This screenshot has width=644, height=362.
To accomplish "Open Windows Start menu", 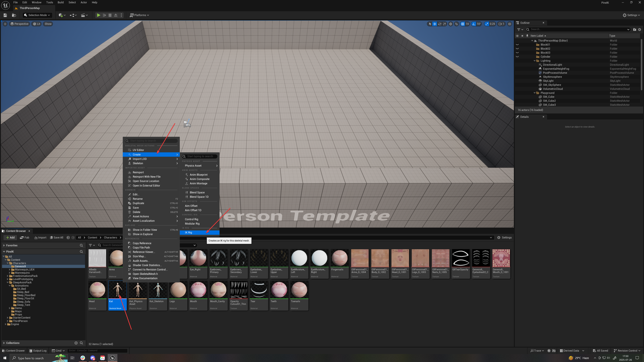I will coord(5,358).
